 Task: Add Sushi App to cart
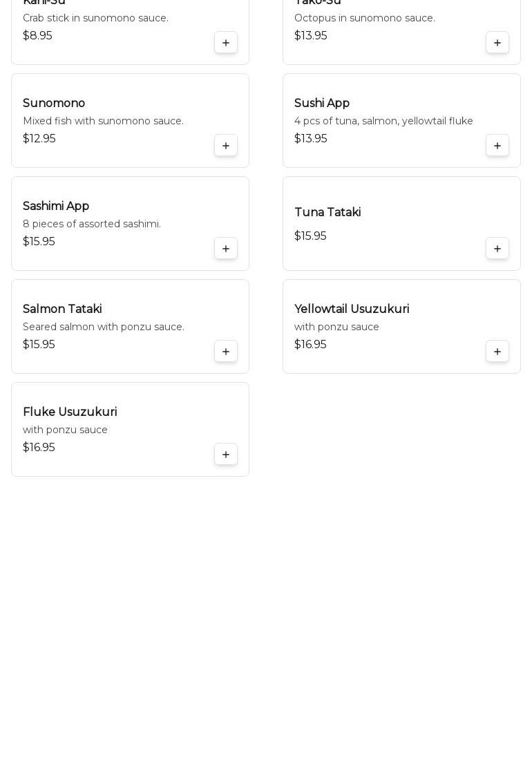pyautogui.click(x=497, y=146)
